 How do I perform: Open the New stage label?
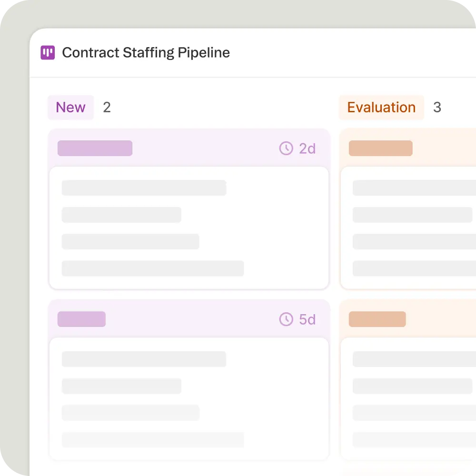coord(70,108)
